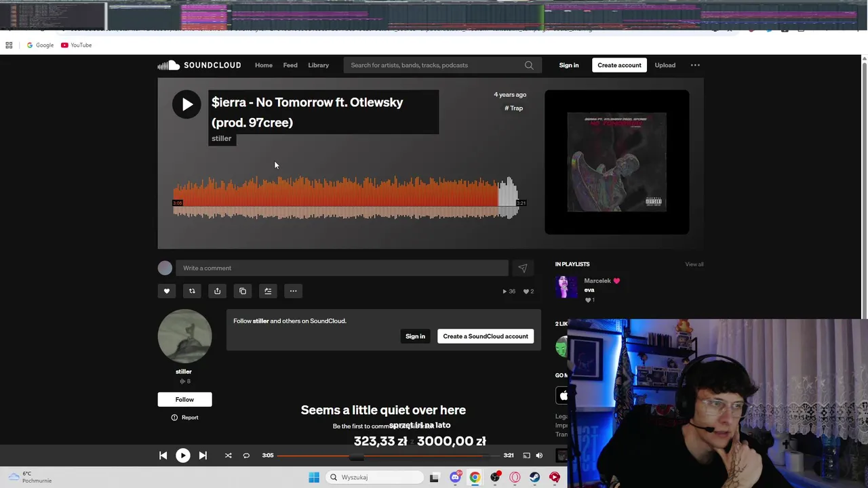This screenshot has height=488, width=868.
Task: Open Chrome from the taskbar
Action: click(475, 477)
